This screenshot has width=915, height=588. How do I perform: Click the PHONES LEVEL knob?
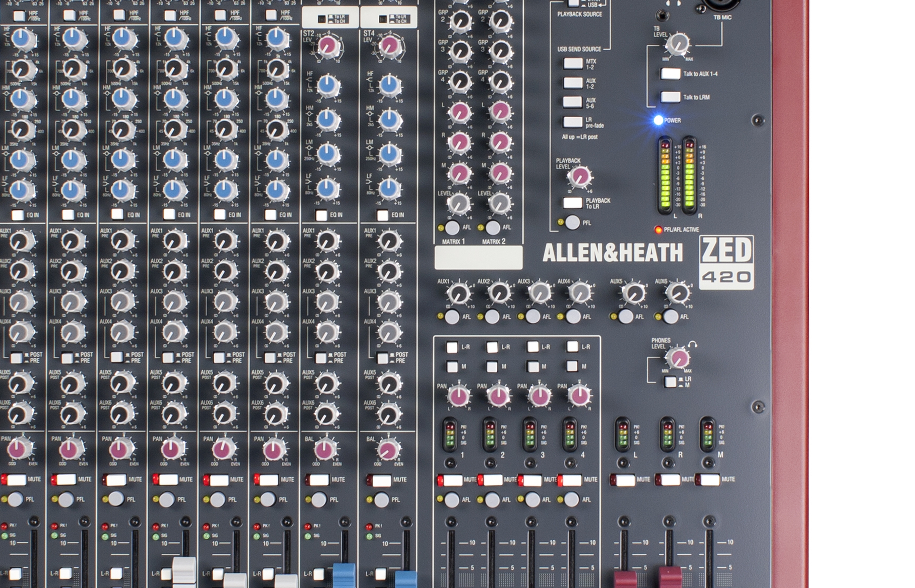click(x=679, y=358)
